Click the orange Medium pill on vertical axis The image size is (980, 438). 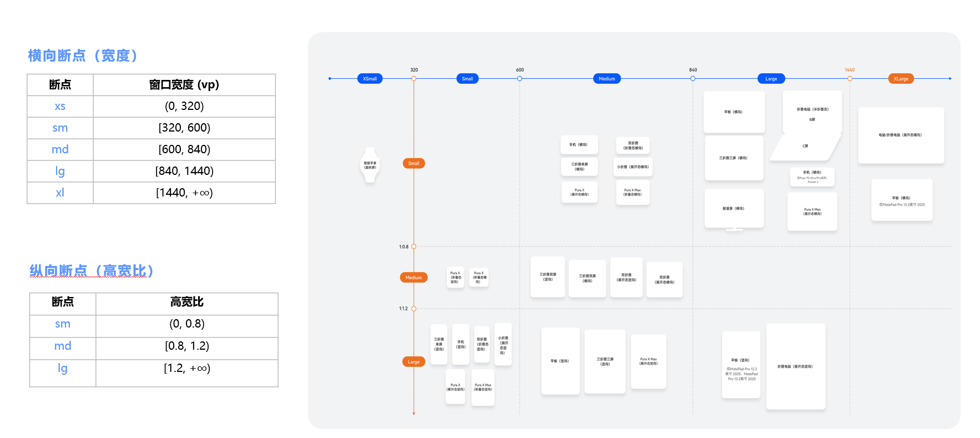coord(414,278)
